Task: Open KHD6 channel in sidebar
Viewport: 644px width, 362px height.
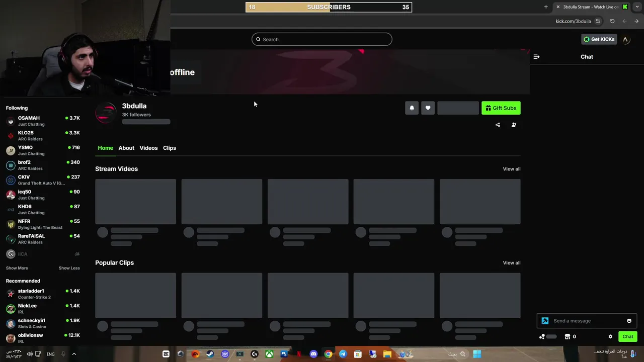Action: (x=43, y=210)
